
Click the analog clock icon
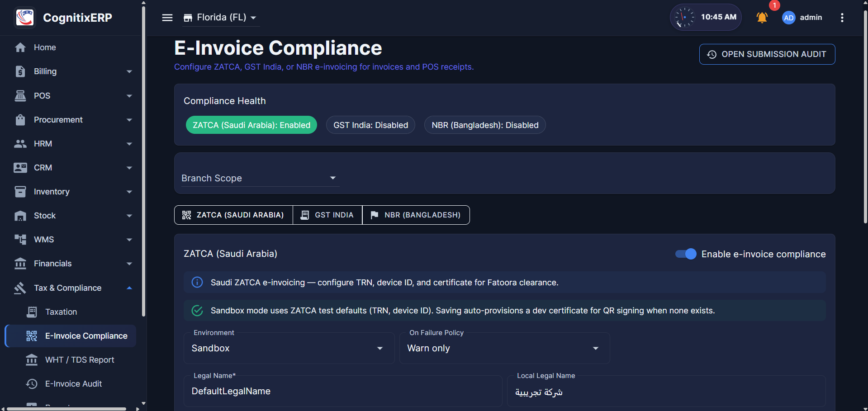pyautogui.click(x=684, y=17)
